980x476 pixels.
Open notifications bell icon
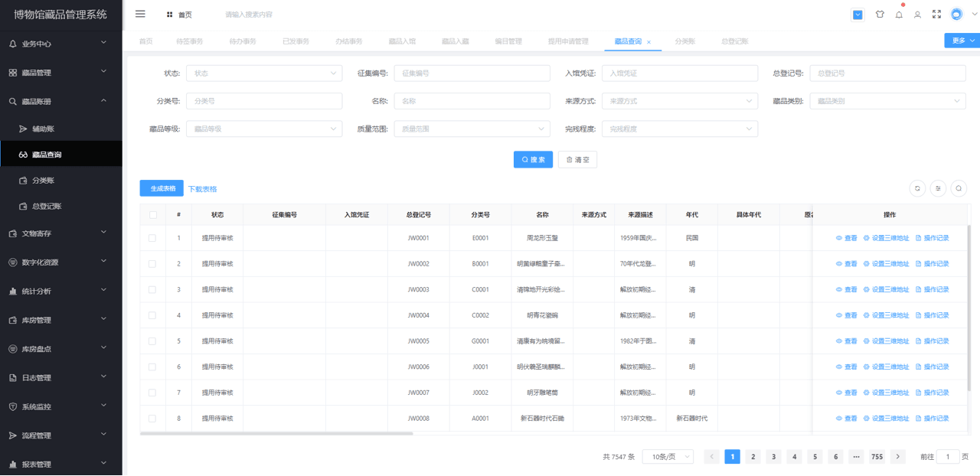pos(899,15)
